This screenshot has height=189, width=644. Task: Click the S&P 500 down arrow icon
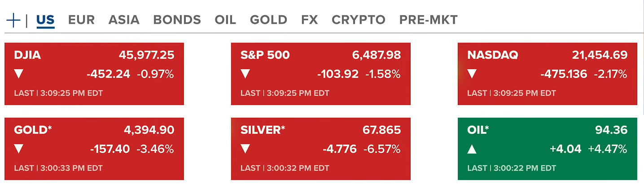pos(245,74)
